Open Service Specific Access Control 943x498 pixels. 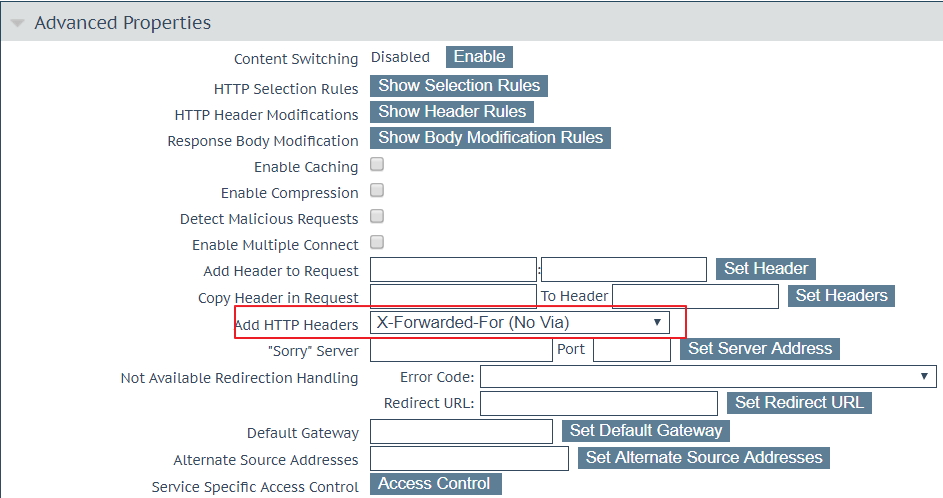pyautogui.click(x=435, y=484)
